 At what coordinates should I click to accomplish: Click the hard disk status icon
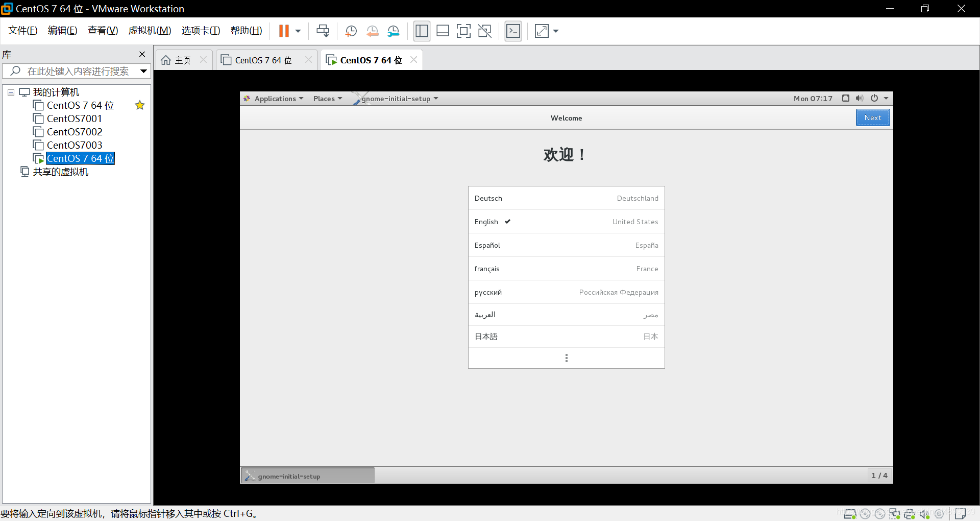(850, 514)
